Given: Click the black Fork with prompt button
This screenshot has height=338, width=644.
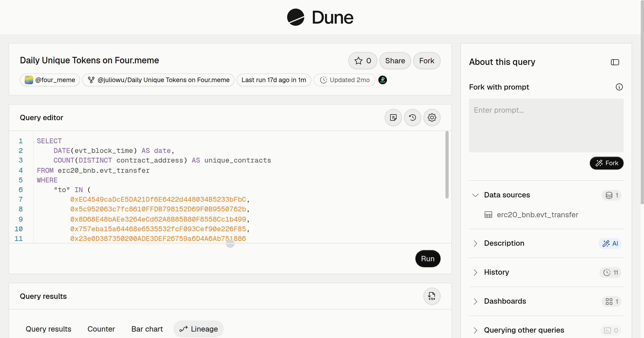Looking at the screenshot, I should 606,163.
